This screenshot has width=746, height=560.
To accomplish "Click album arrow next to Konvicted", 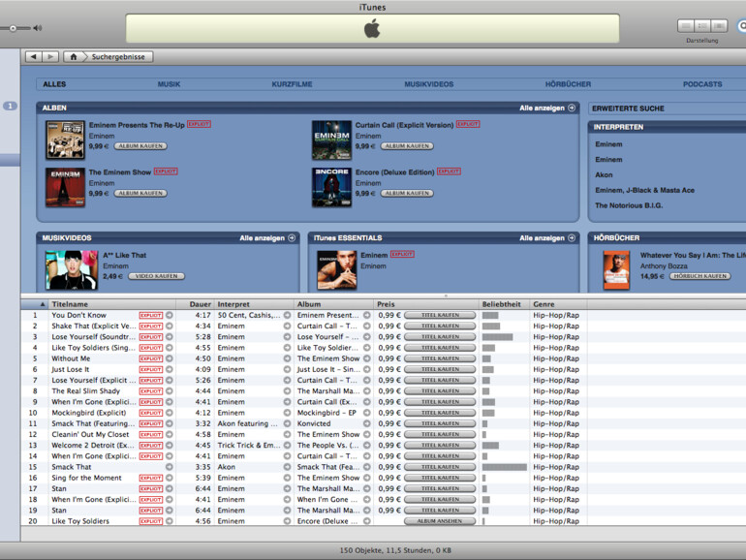I will pos(367,423).
